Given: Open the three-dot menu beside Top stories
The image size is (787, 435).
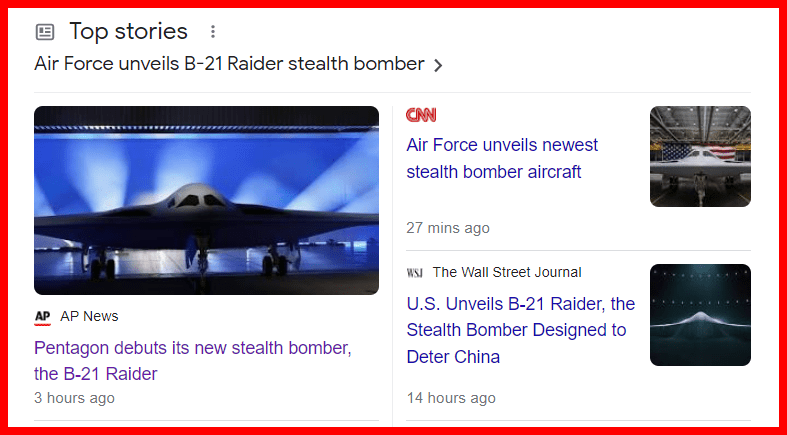Looking at the screenshot, I should (213, 32).
